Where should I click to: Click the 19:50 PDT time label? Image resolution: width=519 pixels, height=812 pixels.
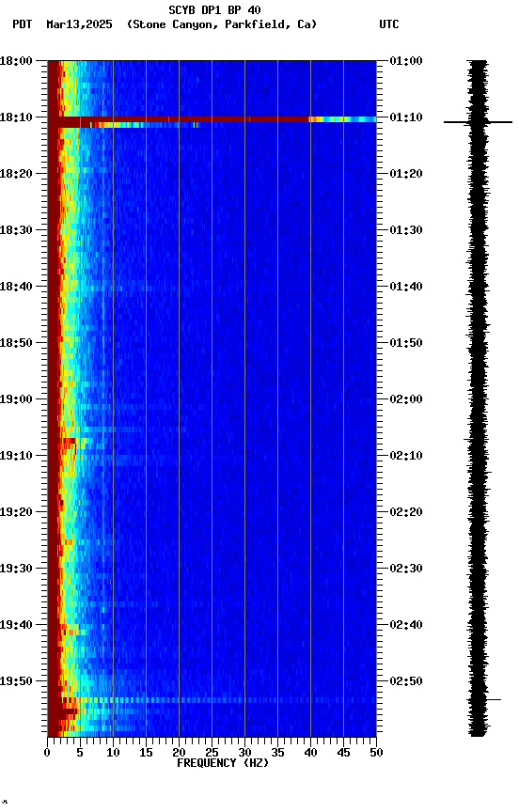point(16,681)
